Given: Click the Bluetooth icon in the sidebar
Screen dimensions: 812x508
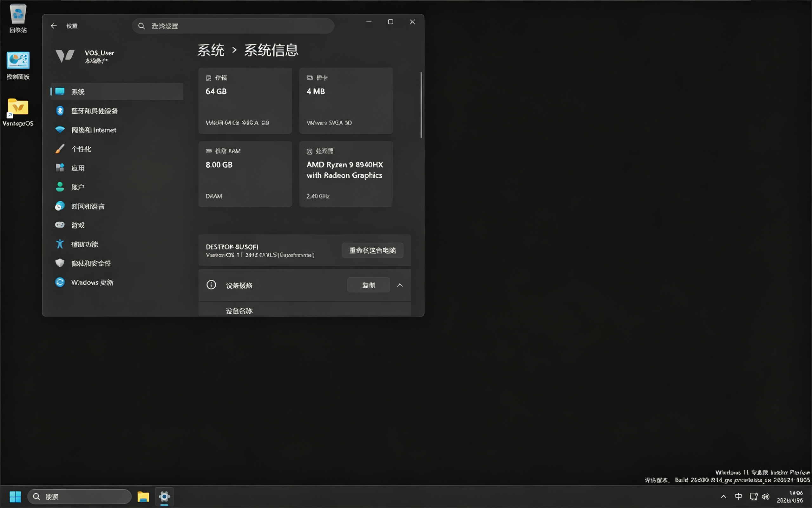Looking at the screenshot, I should (x=60, y=110).
